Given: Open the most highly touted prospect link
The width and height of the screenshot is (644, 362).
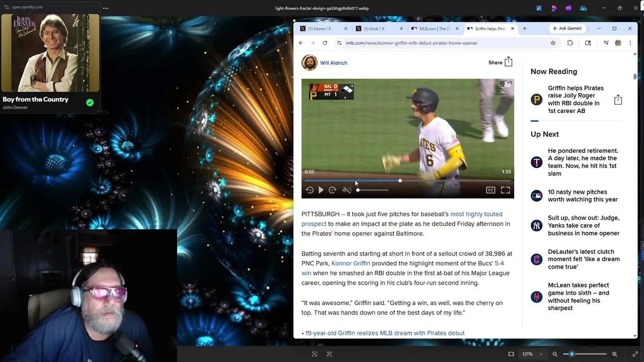Looking at the screenshot, I should tap(401, 219).
